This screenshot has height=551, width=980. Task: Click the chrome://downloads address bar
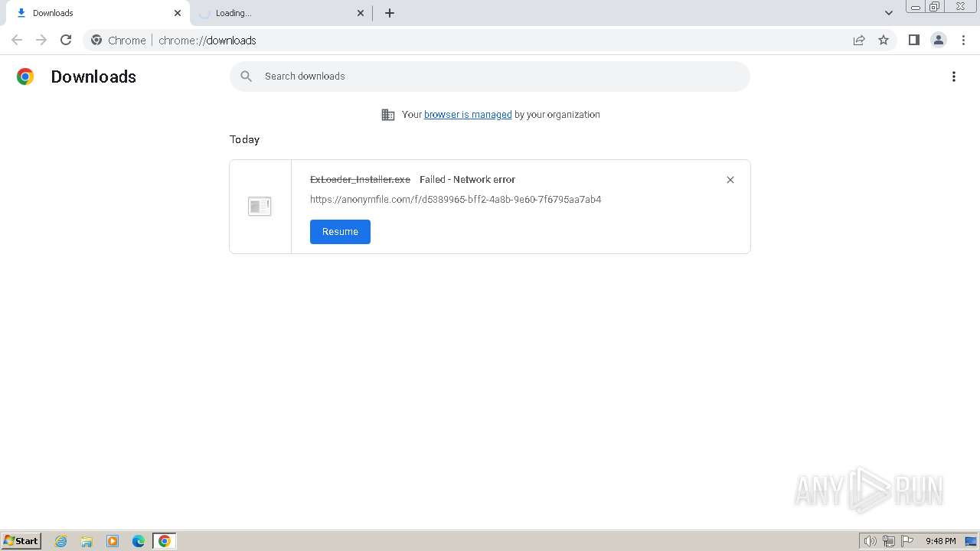click(x=490, y=41)
